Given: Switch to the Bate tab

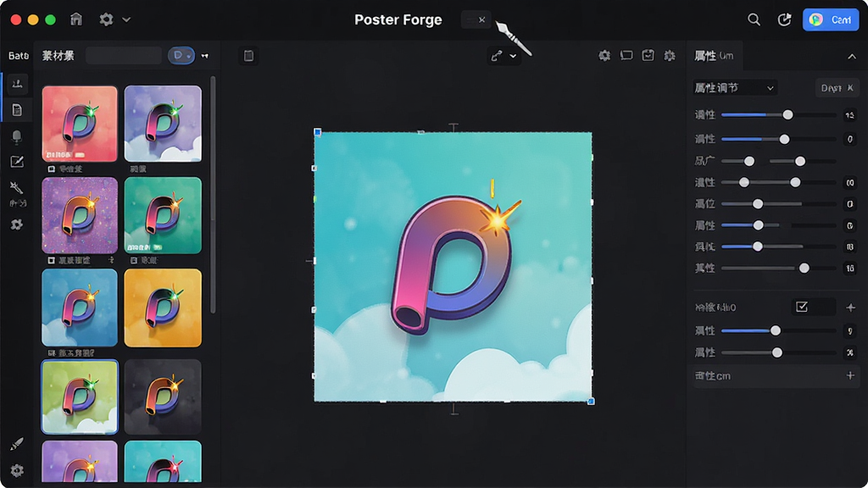Looking at the screenshot, I should coord(19,55).
